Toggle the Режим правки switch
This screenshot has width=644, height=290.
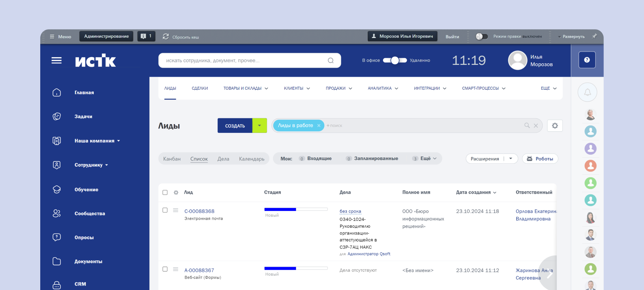(x=482, y=37)
